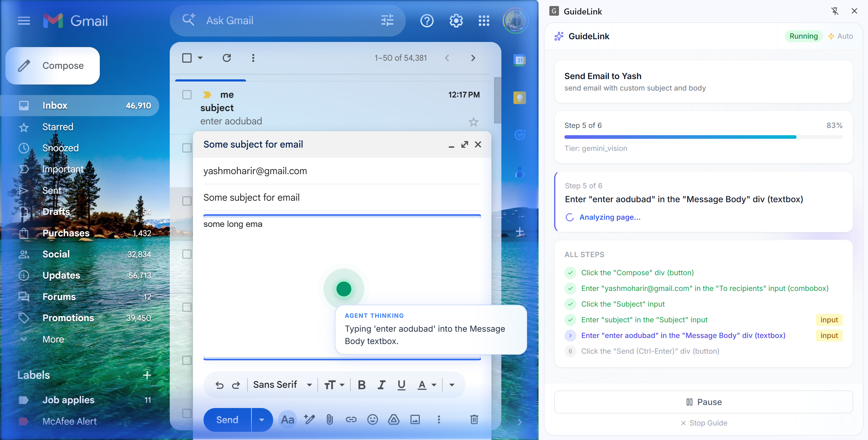The image size is (868, 440).
Task: Open the Sans Serif font dropdown
Action: 282,385
